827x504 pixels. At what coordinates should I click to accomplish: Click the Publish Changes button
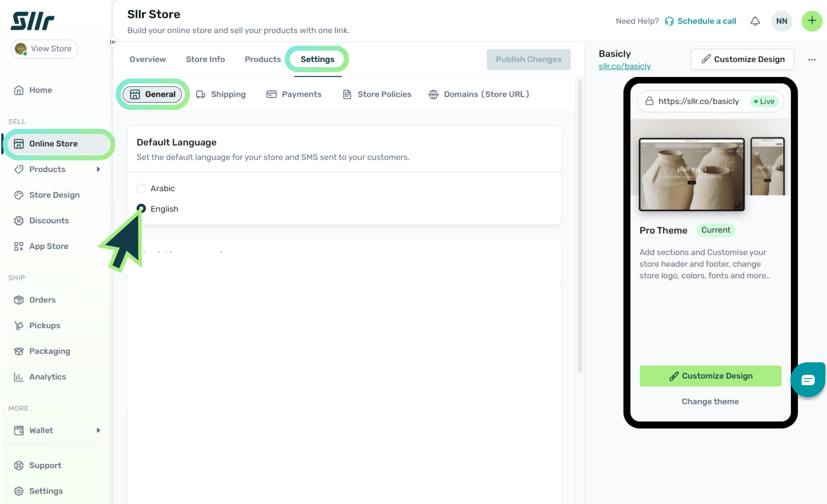click(x=528, y=59)
